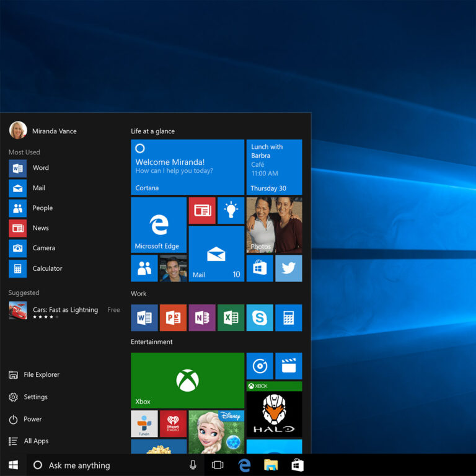The width and height of the screenshot is (476, 476).
Task: Click the microphone icon in the search box
Action: pyautogui.click(x=193, y=465)
